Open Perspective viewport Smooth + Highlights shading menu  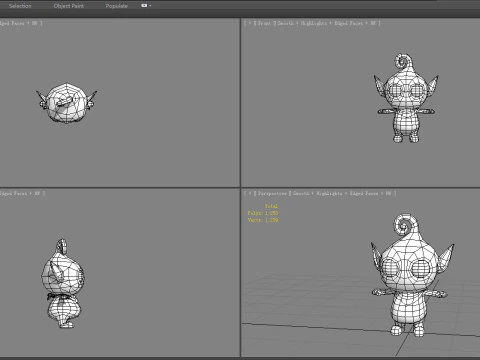click(318, 193)
